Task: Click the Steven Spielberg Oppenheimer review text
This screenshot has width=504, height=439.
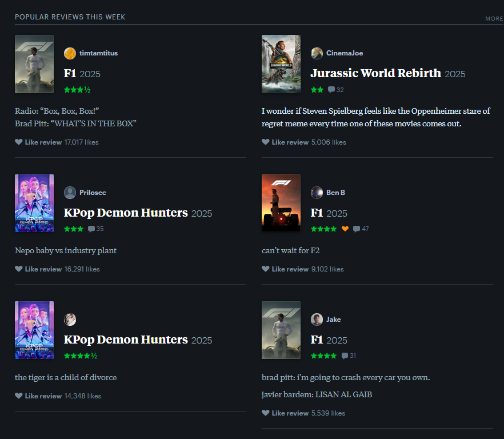Action: tap(376, 117)
